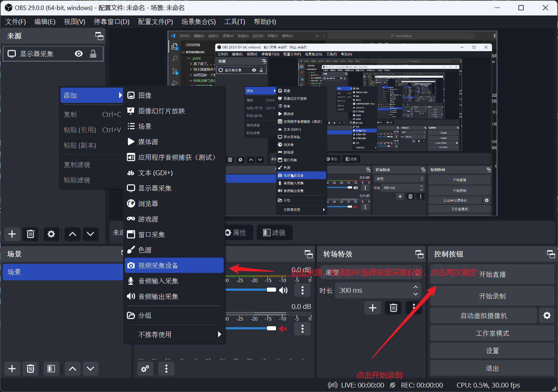The height and width of the screenshot is (392, 558).
Task: Click 复制 in the context menu
Action: pyautogui.click(x=91, y=114)
